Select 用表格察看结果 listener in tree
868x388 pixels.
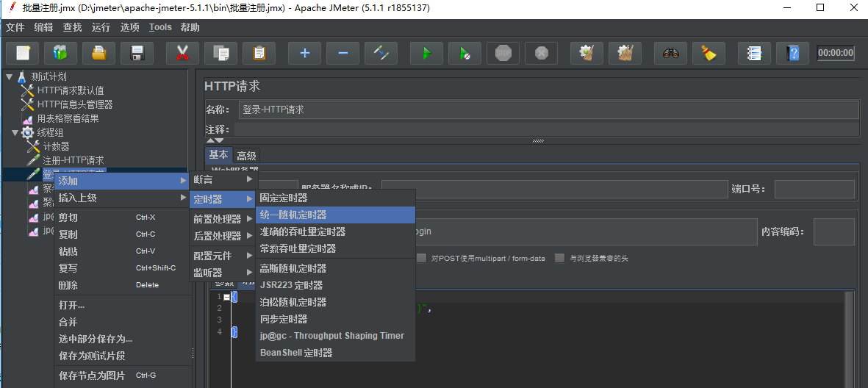(68, 118)
